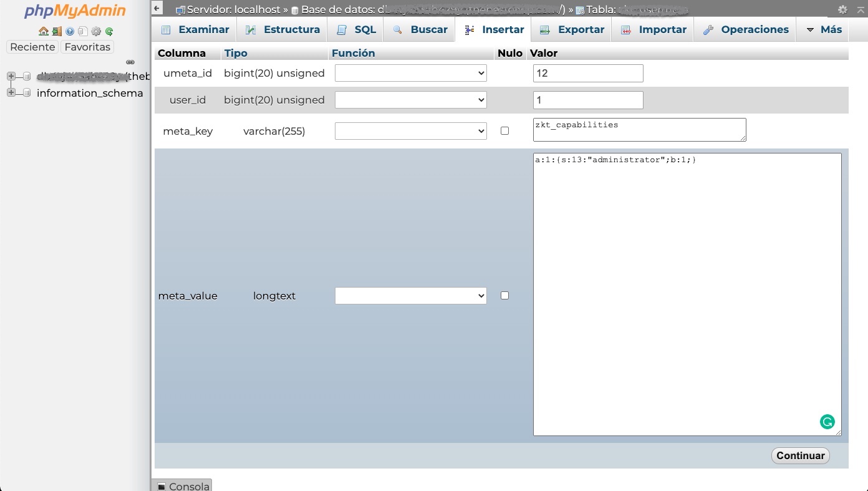Switch to the Exportar tab
Image resolution: width=868 pixels, height=491 pixels.
point(572,29)
